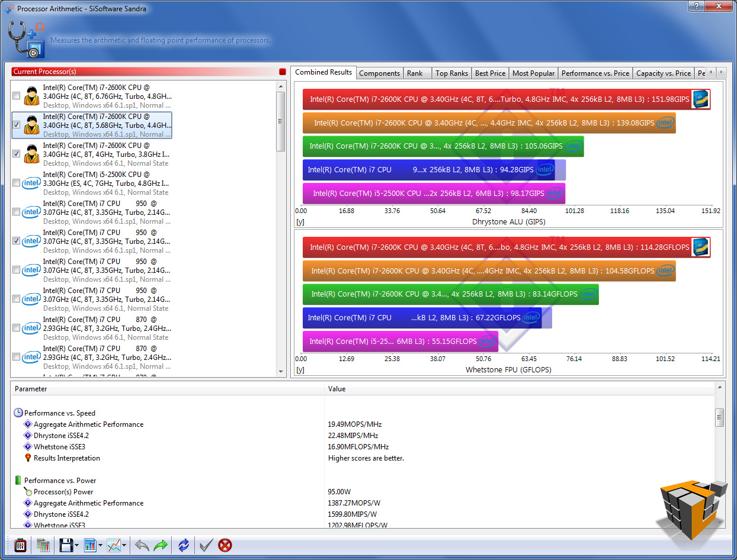
Task: Click the line graph toolbar icon
Action: (x=113, y=545)
